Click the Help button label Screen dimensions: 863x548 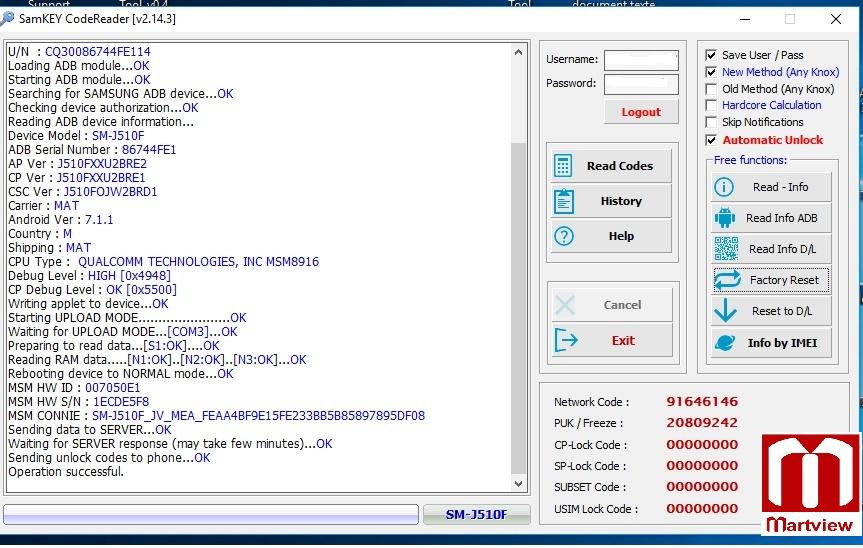(x=621, y=236)
